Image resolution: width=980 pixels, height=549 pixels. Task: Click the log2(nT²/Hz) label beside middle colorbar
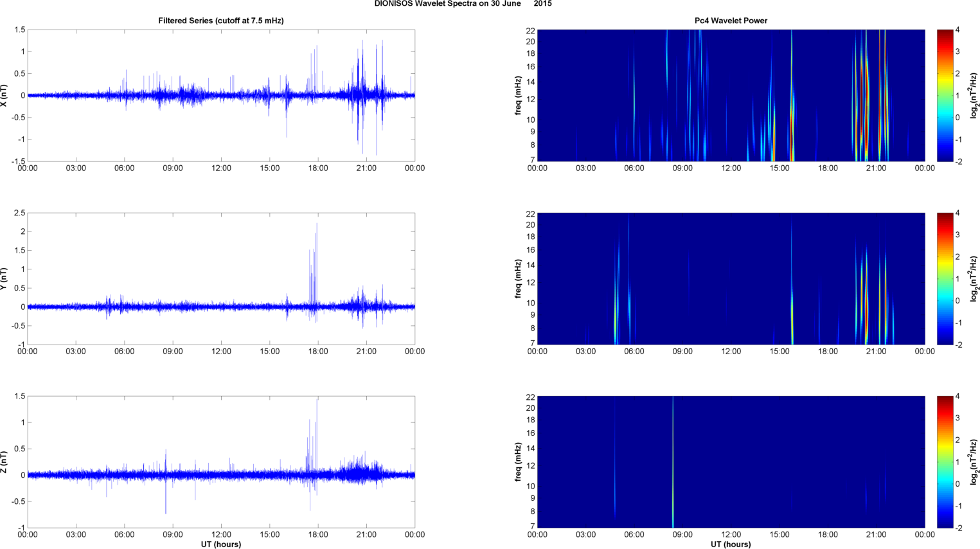(x=974, y=278)
